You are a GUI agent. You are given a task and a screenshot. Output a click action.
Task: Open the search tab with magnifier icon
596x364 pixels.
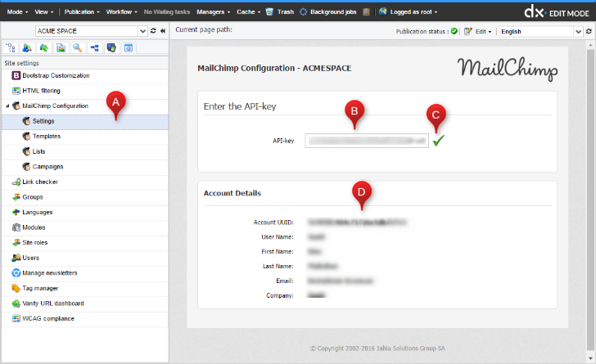pyautogui.click(x=78, y=48)
